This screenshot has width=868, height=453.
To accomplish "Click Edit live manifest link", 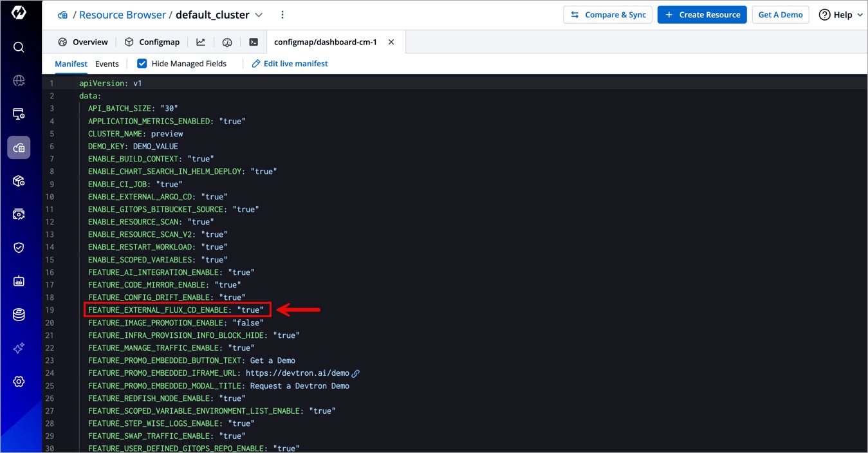I will tap(290, 64).
